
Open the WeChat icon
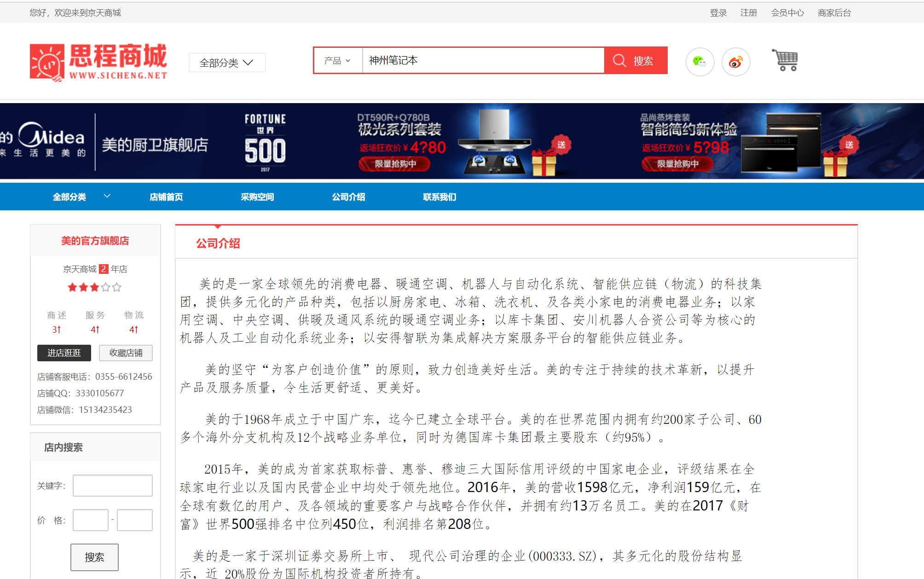click(699, 62)
